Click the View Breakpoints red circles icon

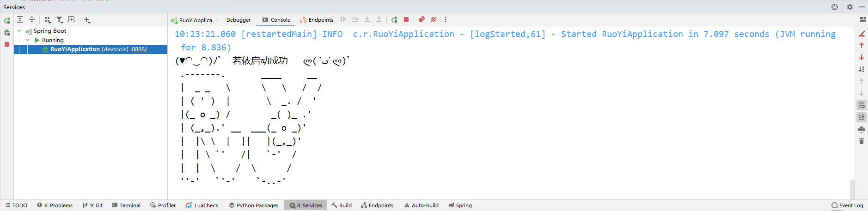coord(422,20)
